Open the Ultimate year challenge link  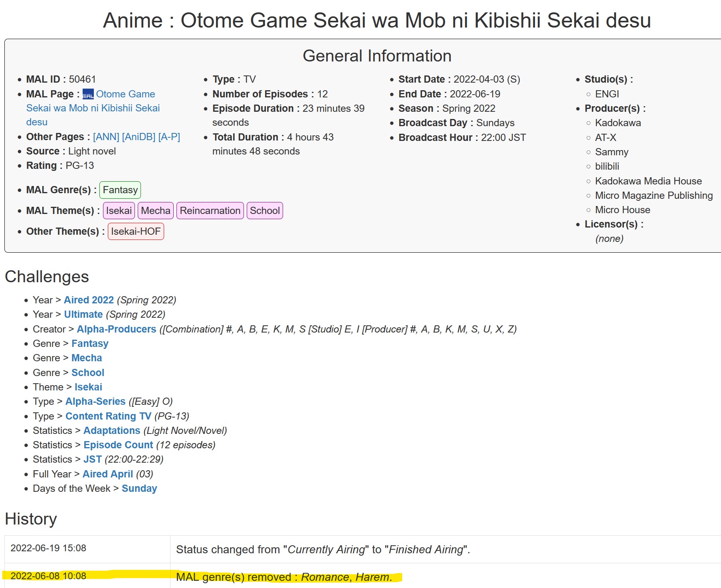click(x=83, y=315)
